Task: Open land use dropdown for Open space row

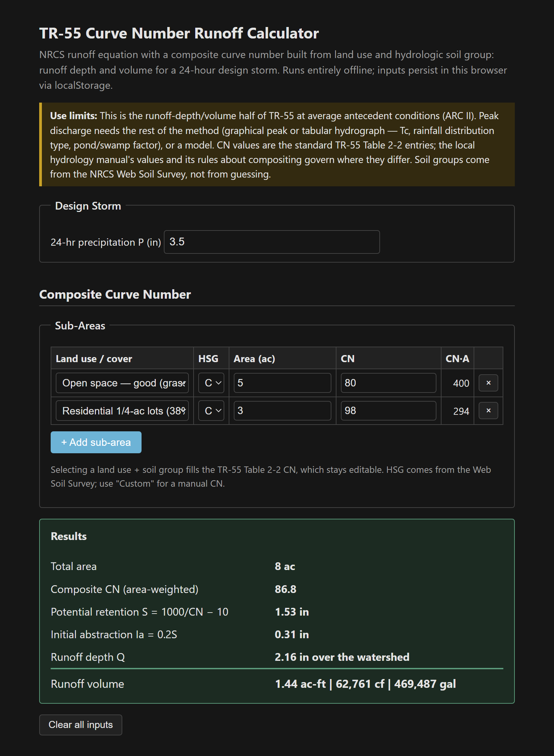Action: point(122,383)
